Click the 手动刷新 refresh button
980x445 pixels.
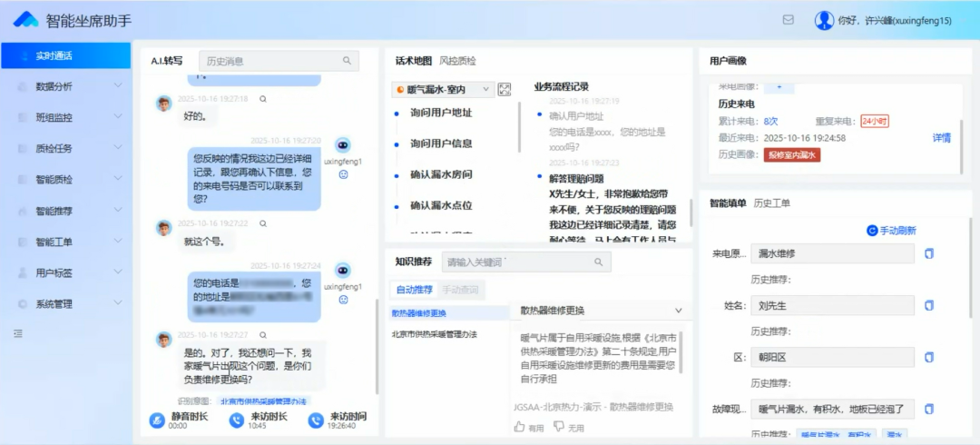(x=891, y=231)
